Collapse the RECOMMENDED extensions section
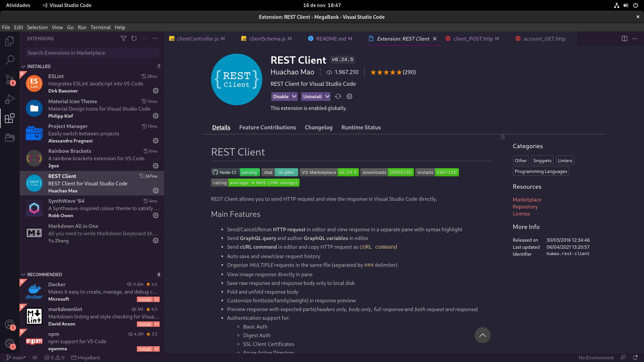This screenshot has height=362, width=644. click(x=23, y=275)
